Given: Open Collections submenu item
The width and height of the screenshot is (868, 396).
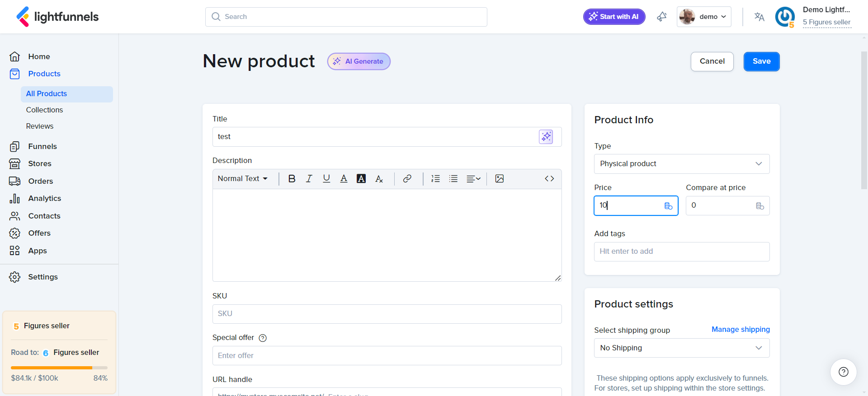Looking at the screenshot, I should click(x=44, y=110).
